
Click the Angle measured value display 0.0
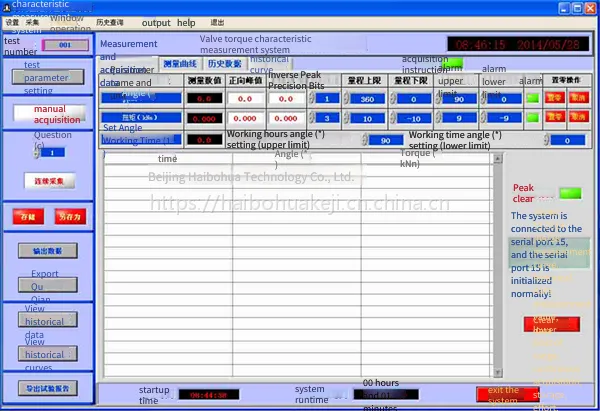204,98
